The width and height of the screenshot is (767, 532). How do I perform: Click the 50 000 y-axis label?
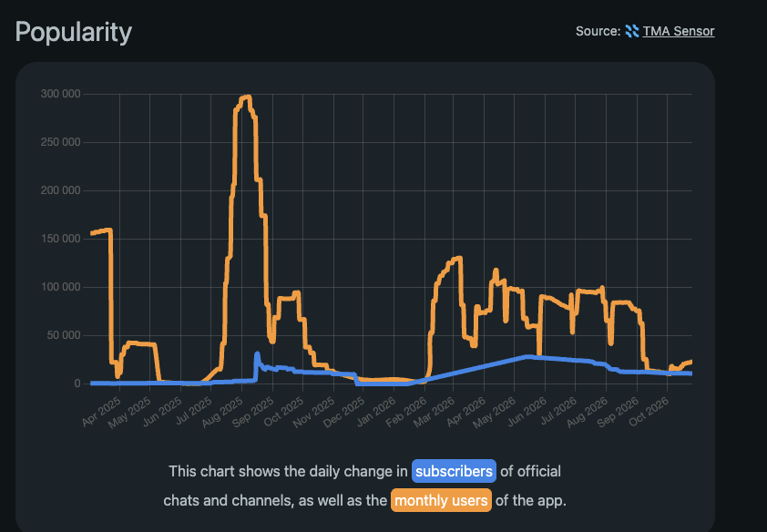click(x=63, y=335)
